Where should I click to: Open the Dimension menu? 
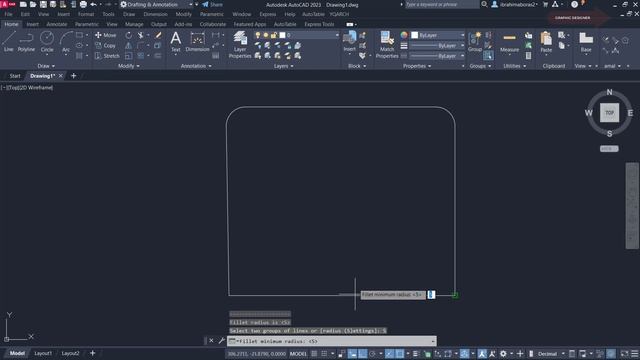click(155, 14)
